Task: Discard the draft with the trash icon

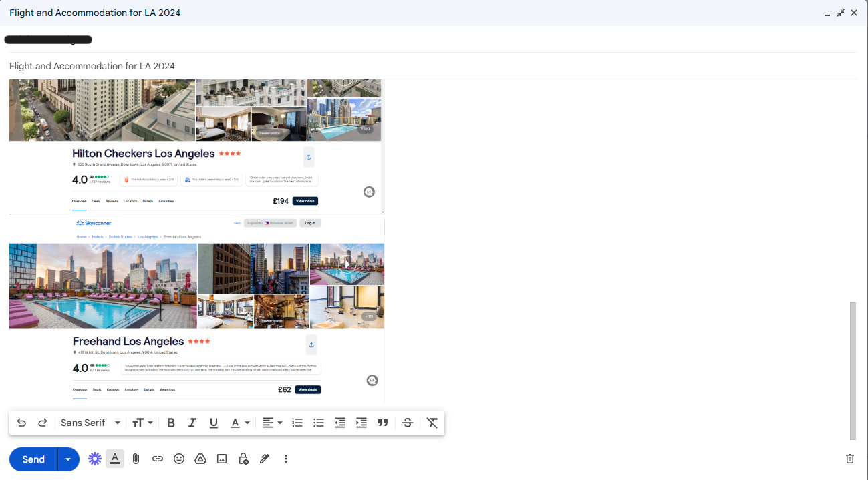Action: pyautogui.click(x=850, y=459)
